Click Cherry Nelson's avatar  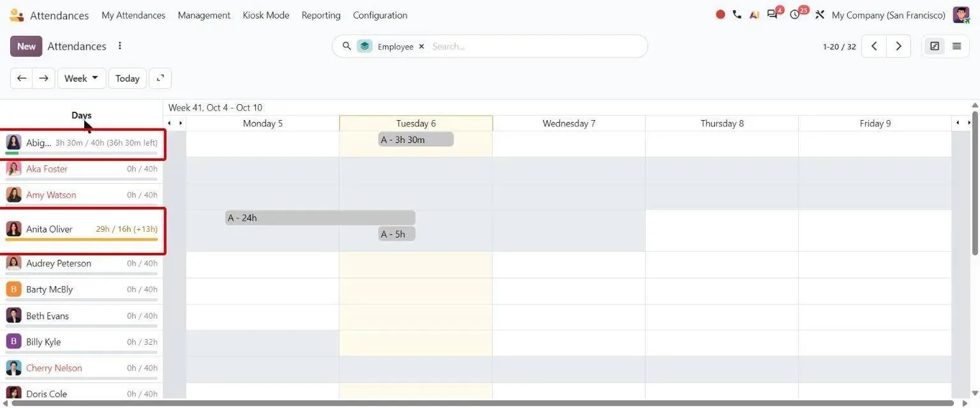point(13,368)
